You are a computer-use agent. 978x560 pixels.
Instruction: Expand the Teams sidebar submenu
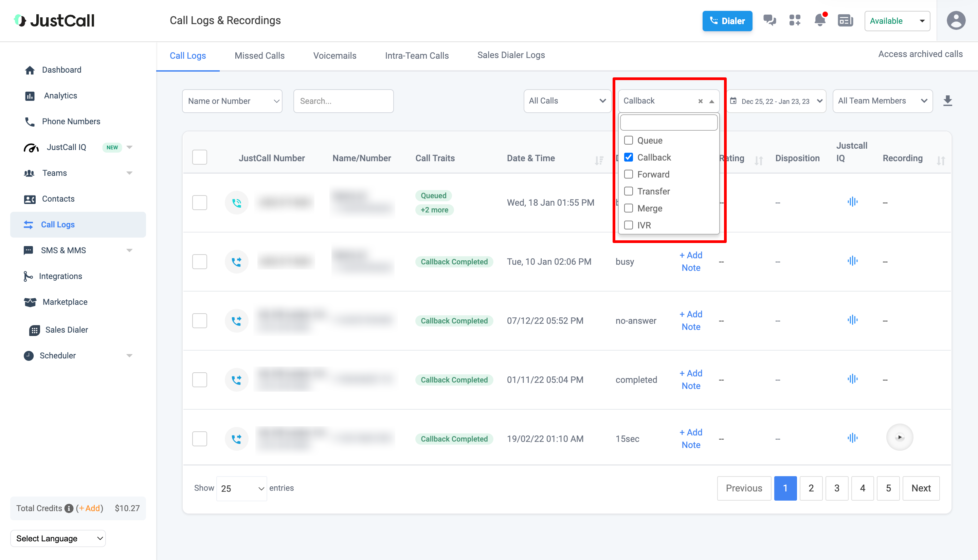[x=129, y=173]
